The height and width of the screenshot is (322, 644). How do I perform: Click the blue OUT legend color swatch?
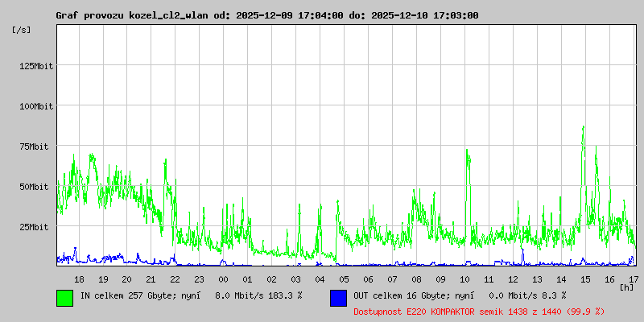338,297
